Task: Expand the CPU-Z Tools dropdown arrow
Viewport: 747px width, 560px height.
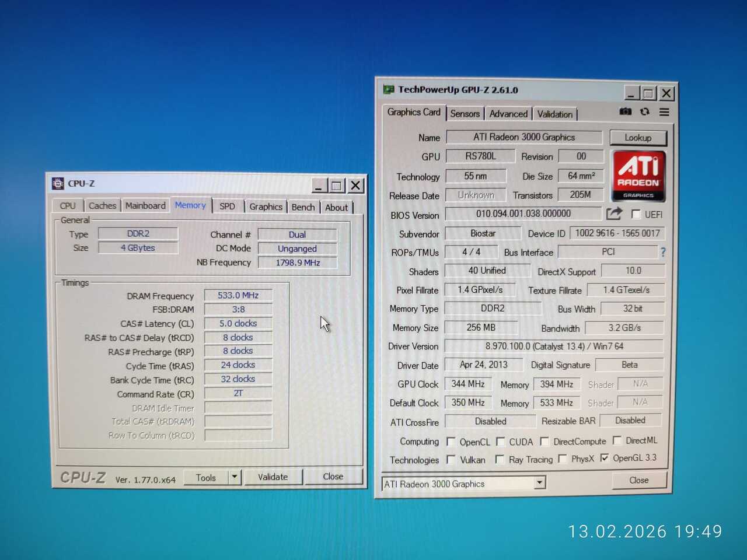Action: pos(234,477)
